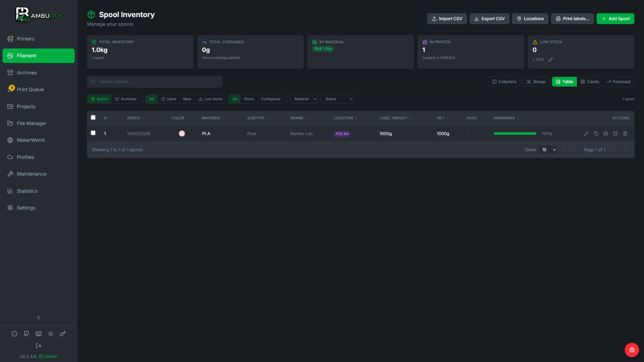Export inventory with Export CSV

click(x=489, y=19)
